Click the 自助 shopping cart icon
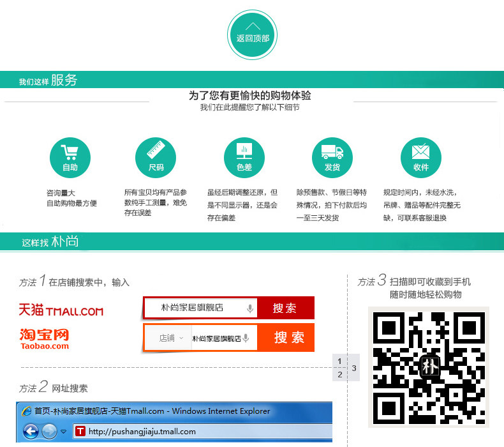The height and width of the screenshot is (447, 504). 70,158
